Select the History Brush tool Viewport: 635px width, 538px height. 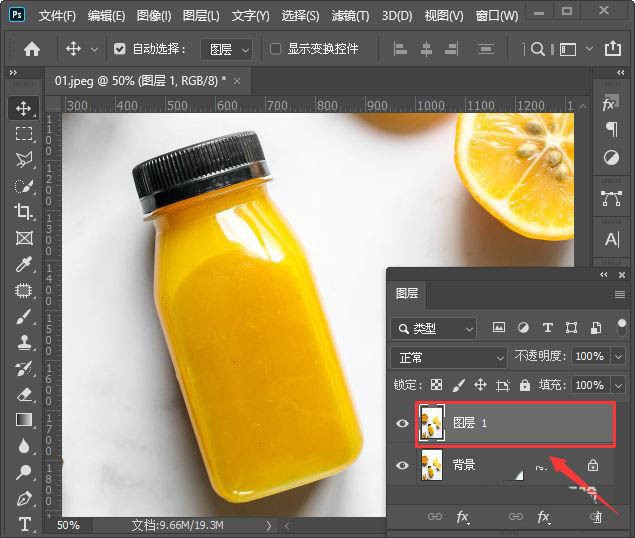[x=23, y=368]
